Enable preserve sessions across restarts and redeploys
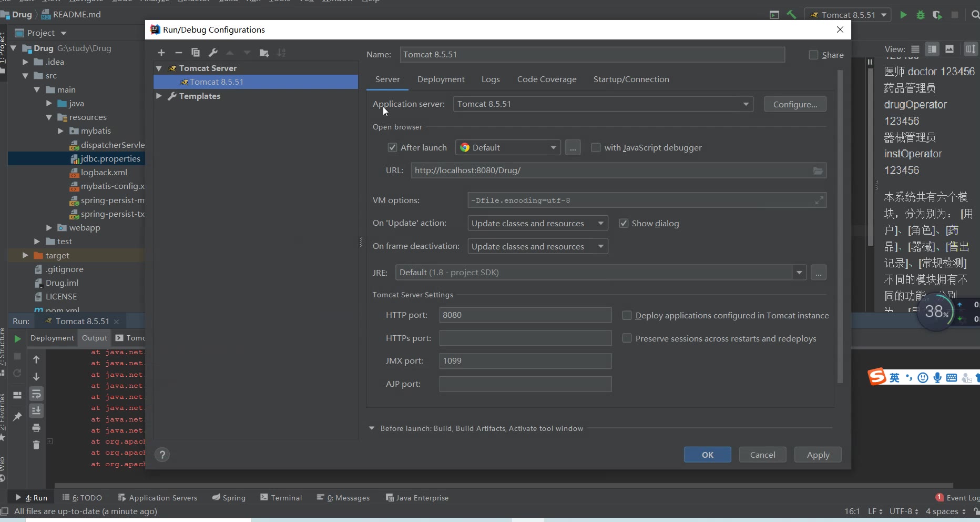The width and height of the screenshot is (980, 522). (627, 338)
